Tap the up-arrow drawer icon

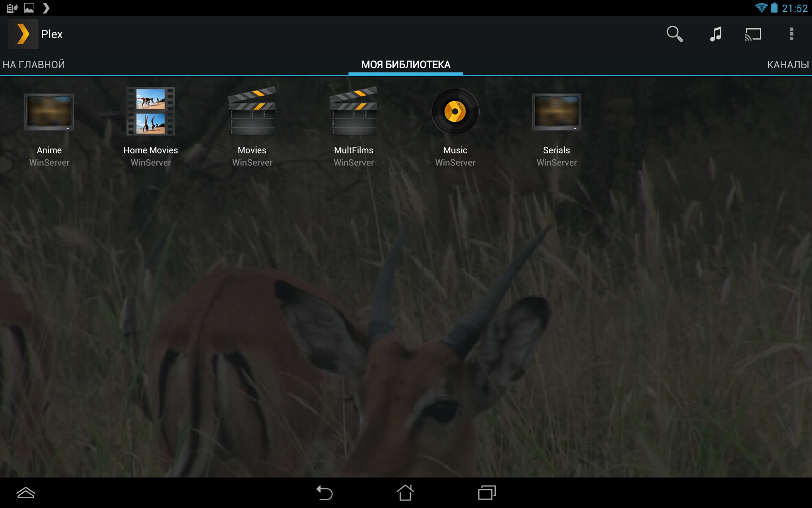(x=25, y=493)
